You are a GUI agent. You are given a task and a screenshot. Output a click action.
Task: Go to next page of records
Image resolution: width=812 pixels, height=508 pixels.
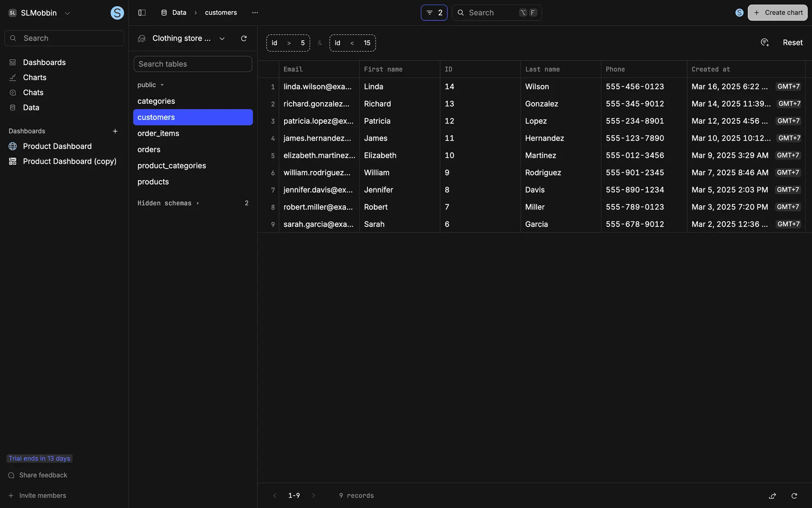pos(313,496)
